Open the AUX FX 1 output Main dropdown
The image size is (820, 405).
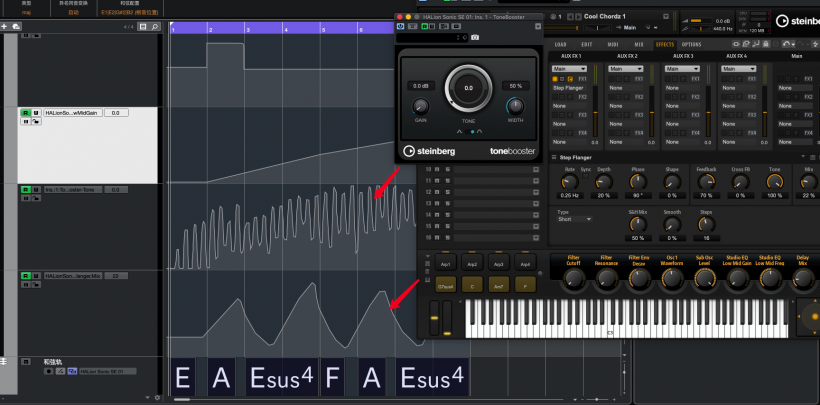[x=569, y=69]
